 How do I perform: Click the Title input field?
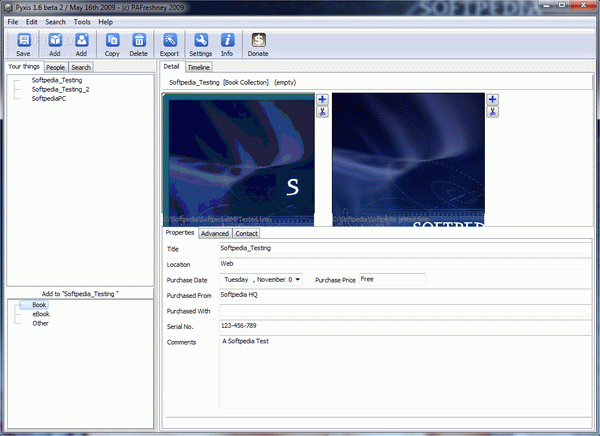[x=405, y=248]
